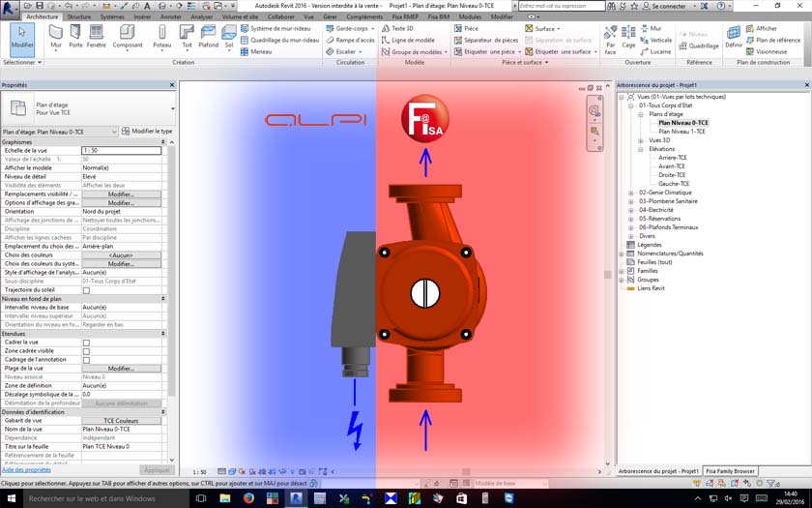Select the Poteau column tool

161,36
